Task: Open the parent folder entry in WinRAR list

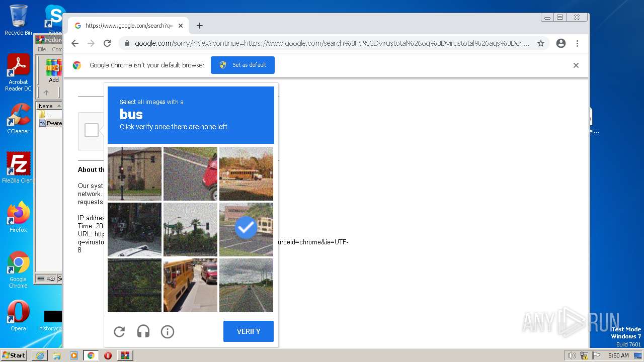Action: coord(49,115)
